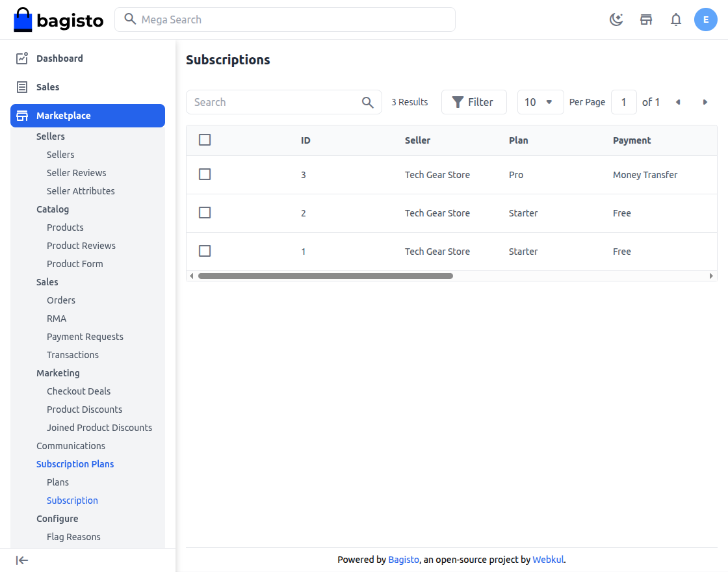Open Checkout Deals

(x=79, y=391)
